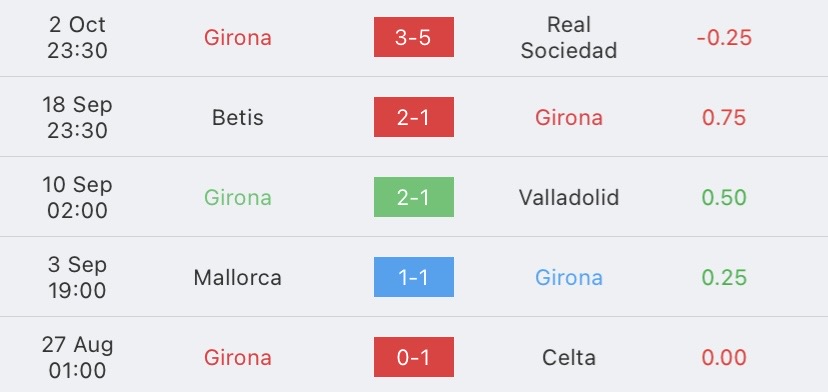The width and height of the screenshot is (828, 392).
Task: Open the 3-5 score badge
Action: pos(413,37)
